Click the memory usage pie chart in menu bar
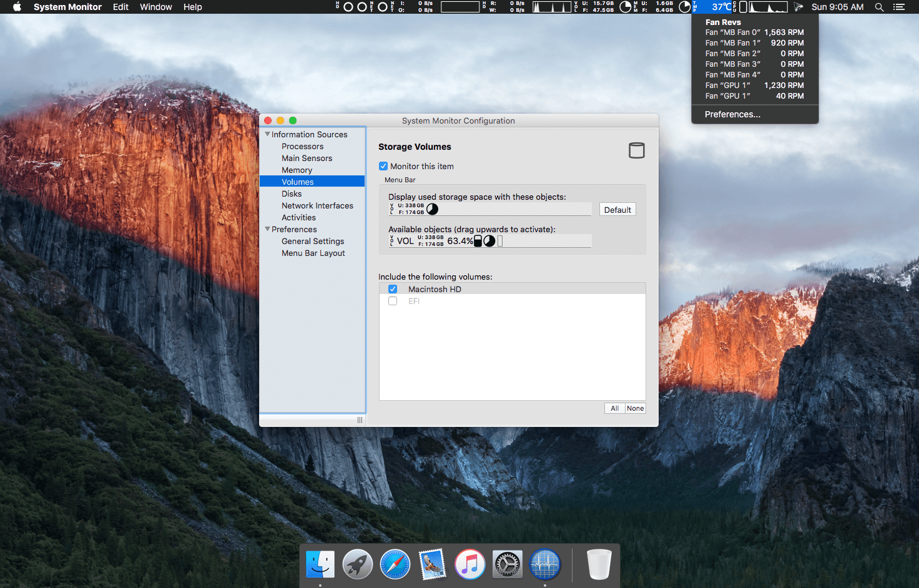919x588 pixels. (685, 7)
